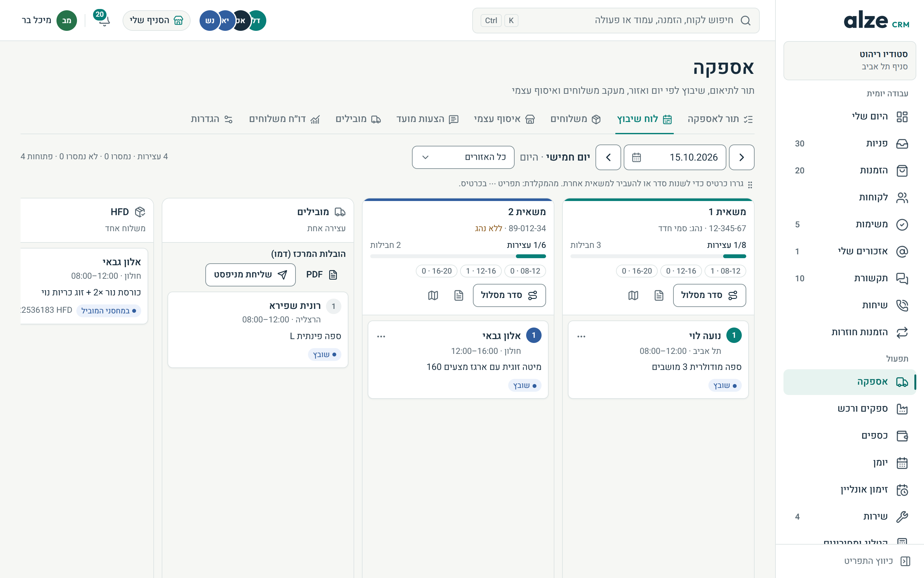The width and height of the screenshot is (924, 578).
Task: Click the משאית 1 stops progress bar
Action: (658, 256)
